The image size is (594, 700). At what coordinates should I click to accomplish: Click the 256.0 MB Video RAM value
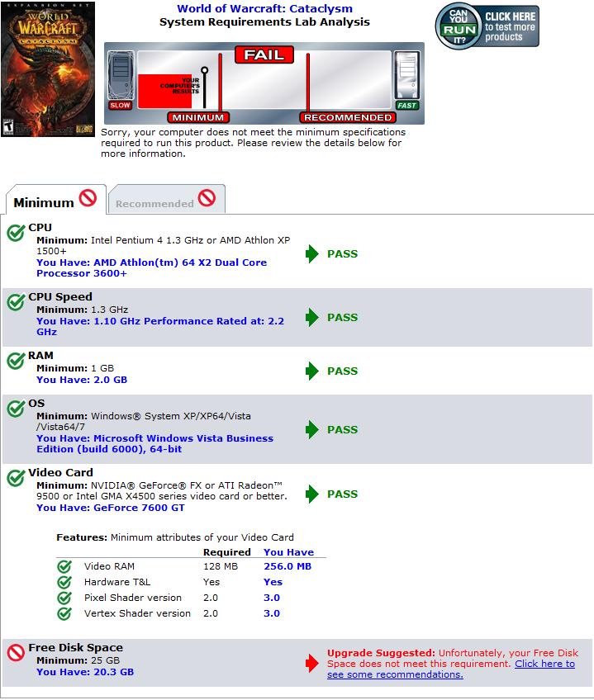coord(287,566)
